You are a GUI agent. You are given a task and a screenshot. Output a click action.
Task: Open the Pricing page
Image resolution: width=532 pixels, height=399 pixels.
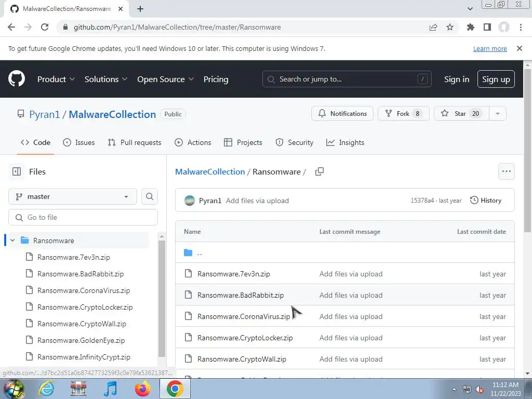216,79
